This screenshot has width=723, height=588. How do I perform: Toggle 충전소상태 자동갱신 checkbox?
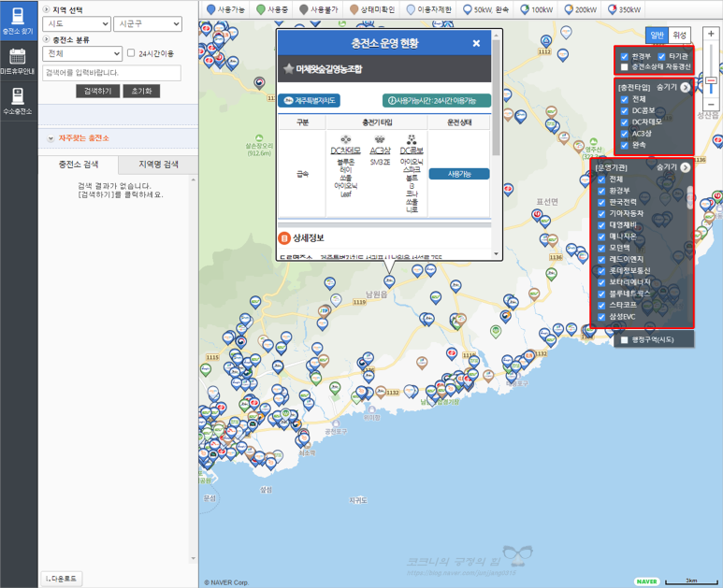click(625, 67)
